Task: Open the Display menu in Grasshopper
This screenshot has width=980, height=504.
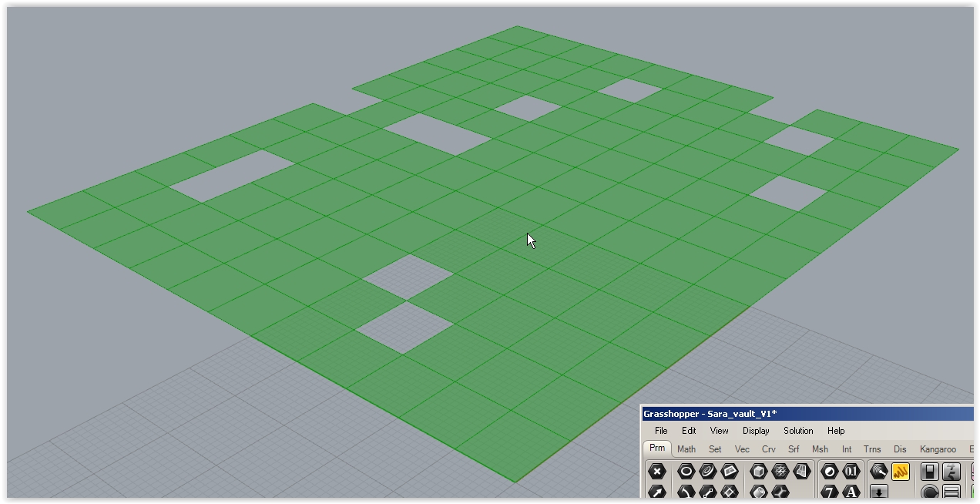Action: pyautogui.click(x=756, y=431)
